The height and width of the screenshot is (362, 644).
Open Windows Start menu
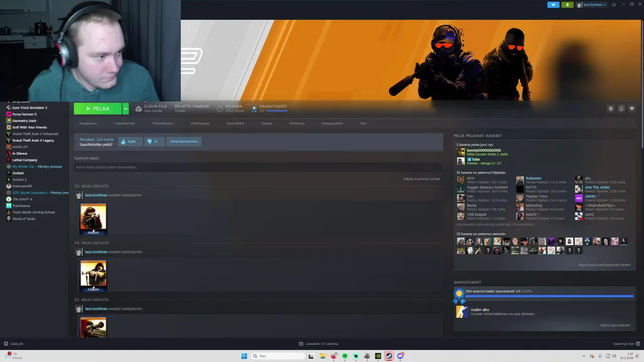pyautogui.click(x=244, y=356)
